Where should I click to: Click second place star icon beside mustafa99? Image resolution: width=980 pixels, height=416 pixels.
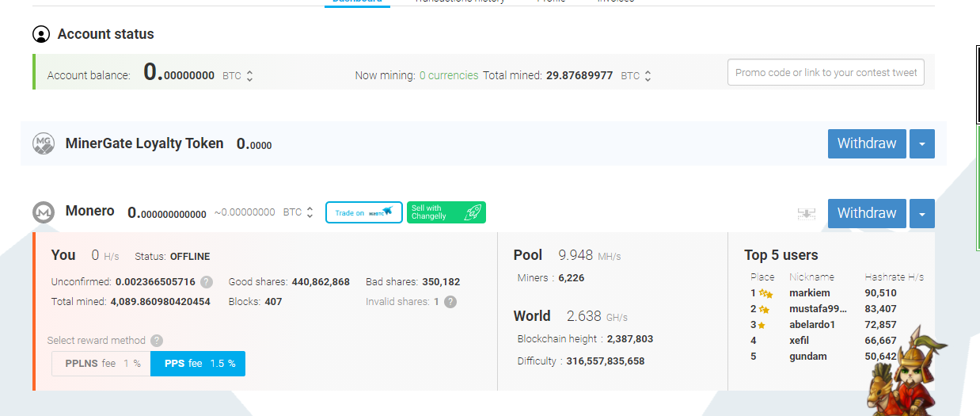pos(764,309)
